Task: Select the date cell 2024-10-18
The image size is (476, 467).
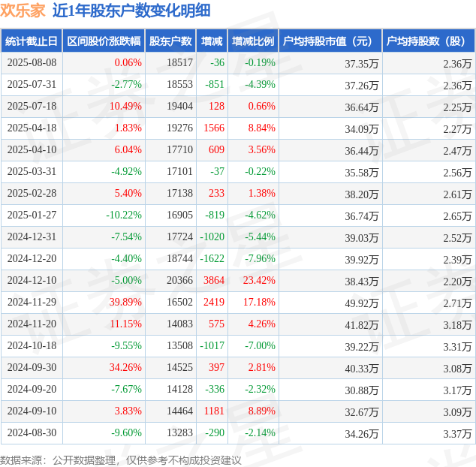Action: [x=32, y=345]
